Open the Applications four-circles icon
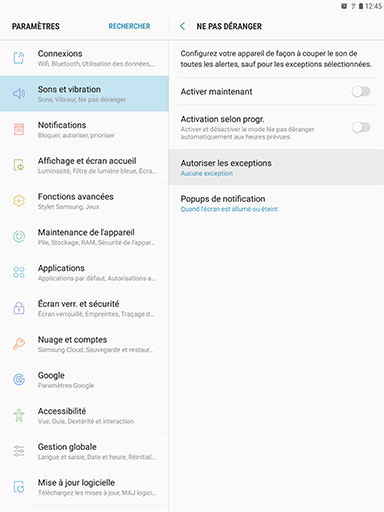 [x=19, y=272]
